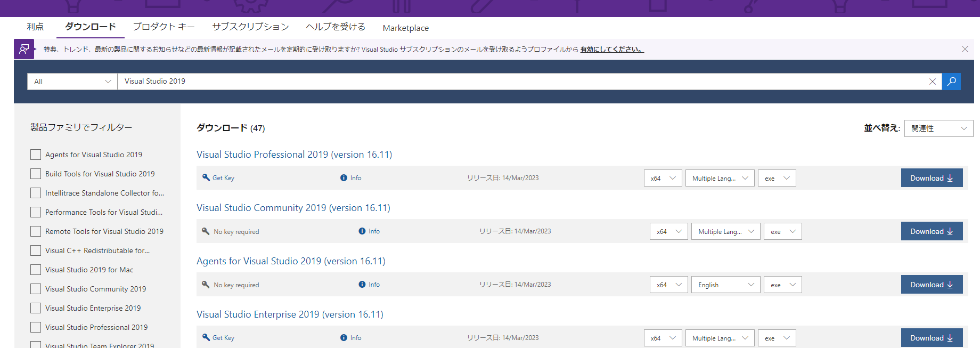
Task: Open the Marketplace tab
Action: [406, 28]
